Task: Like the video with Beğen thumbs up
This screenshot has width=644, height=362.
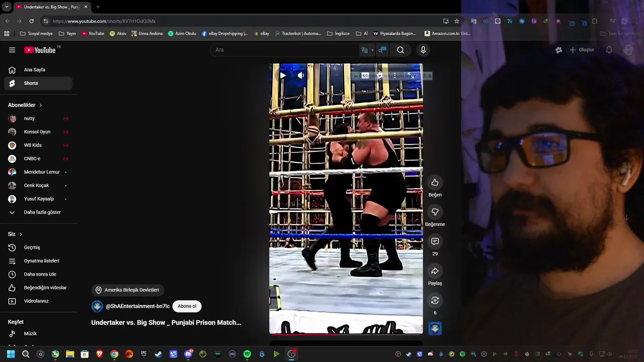Action: [x=435, y=183]
